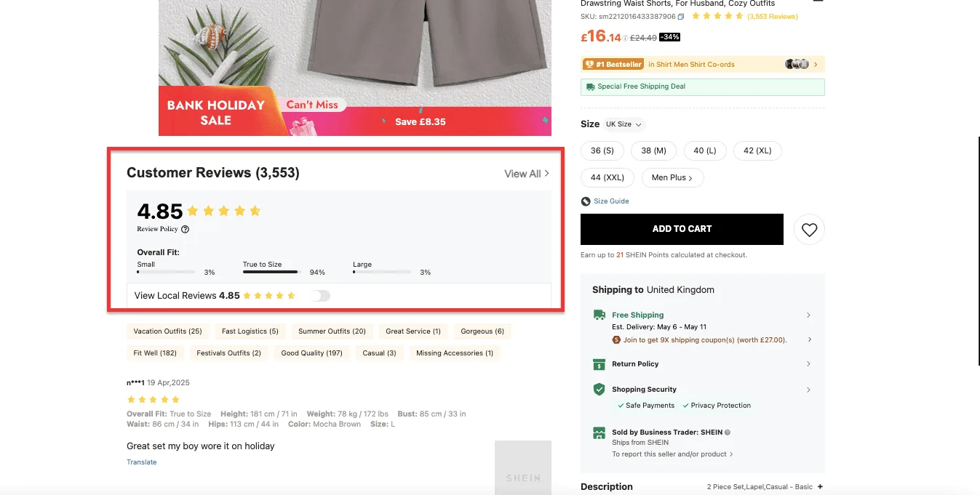
Task: Expand the Return Policy chevron
Action: (x=808, y=364)
